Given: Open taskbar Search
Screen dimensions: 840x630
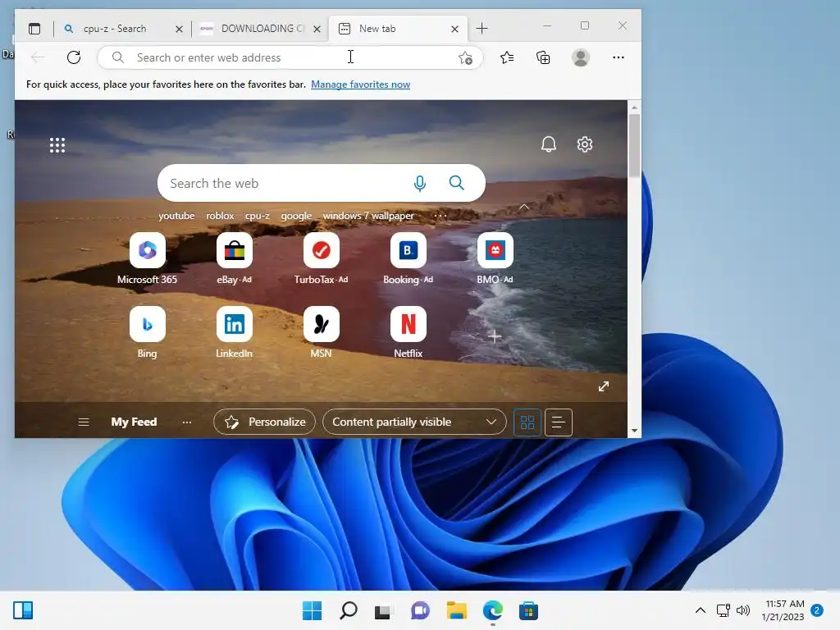Looking at the screenshot, I should (x=348, y=610).
